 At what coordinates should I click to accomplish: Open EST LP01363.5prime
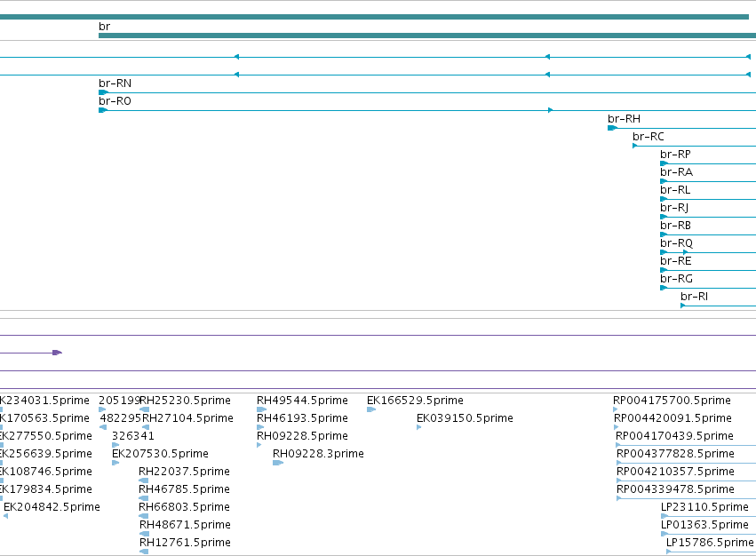click(x=704, y=525)
